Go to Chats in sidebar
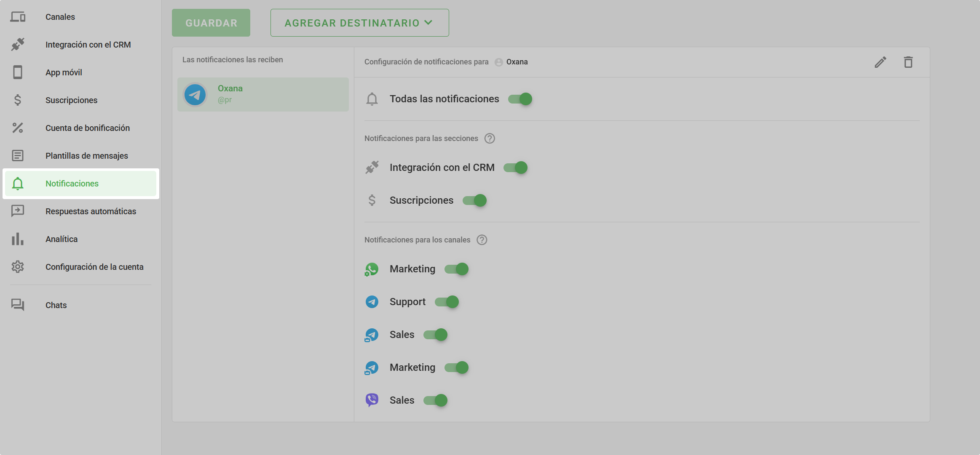This screenshot has width=980, height=455. (81, 305)
